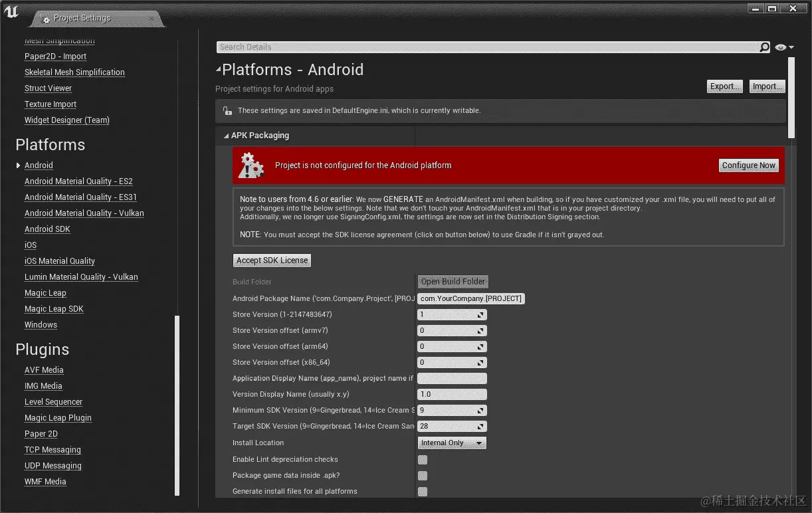Open Android SDK settings
This screenshot has height=513, width=812.
tap(47, 229)
